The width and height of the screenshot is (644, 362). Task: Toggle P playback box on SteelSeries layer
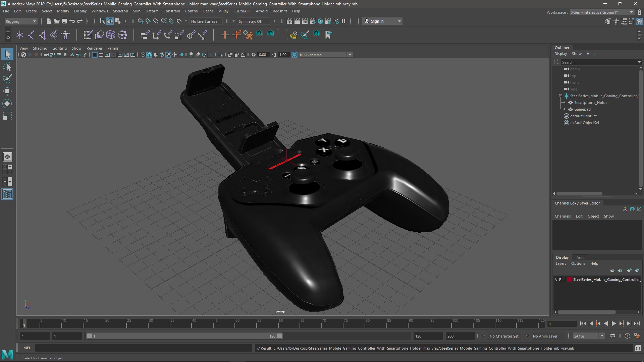[560, 280]
